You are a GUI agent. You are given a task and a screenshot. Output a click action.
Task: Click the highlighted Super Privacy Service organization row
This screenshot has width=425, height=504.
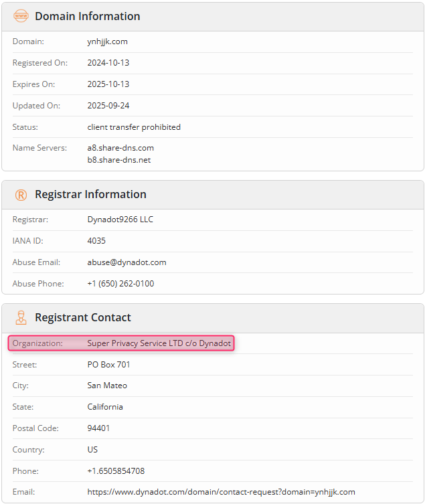coord(121,343)
